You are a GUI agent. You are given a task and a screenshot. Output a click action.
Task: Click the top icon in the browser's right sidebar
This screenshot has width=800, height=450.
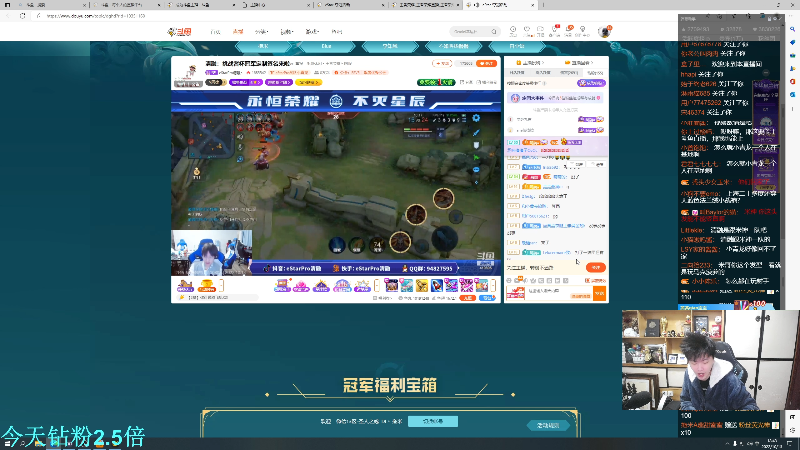pos(792,30)
